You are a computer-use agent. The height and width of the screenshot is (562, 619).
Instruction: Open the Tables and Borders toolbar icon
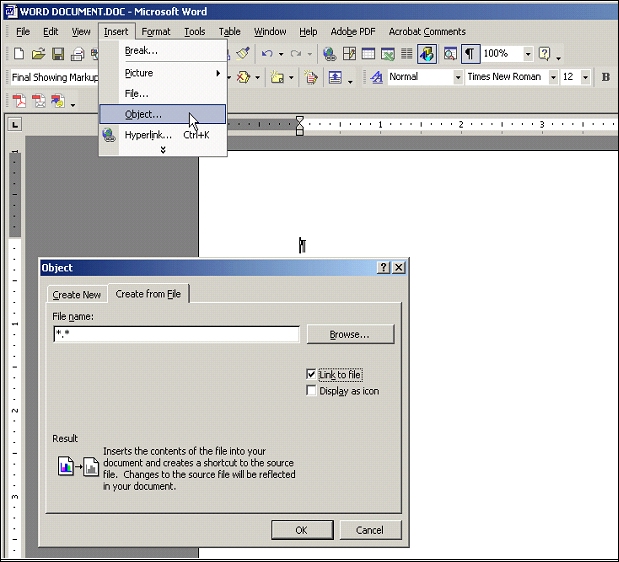point(349,54)
